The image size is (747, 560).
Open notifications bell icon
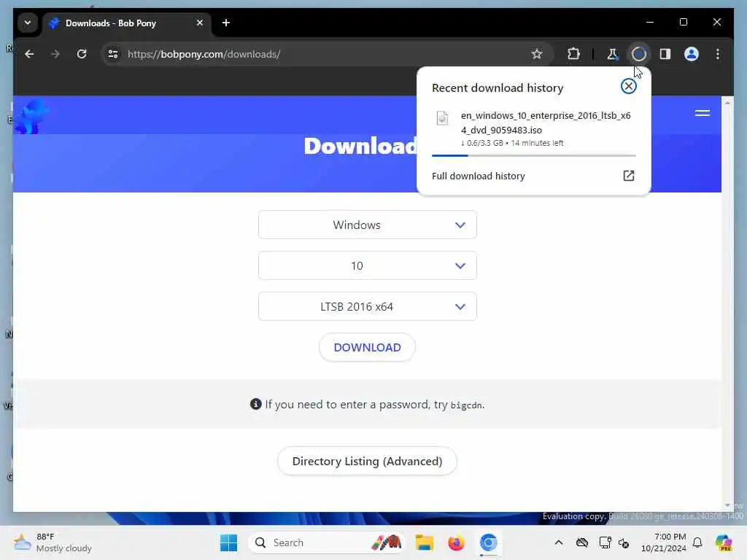pyautogui.click(x=697, y=542)
